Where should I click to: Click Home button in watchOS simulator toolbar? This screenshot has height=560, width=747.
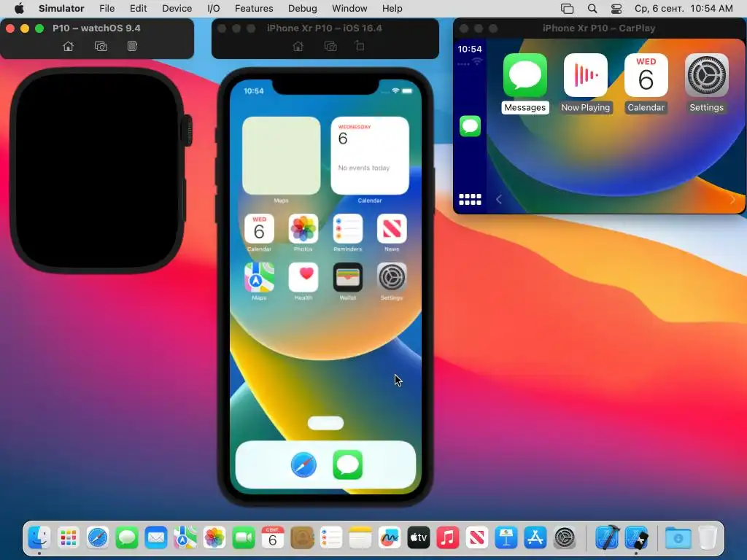click(x=68, y=46)
